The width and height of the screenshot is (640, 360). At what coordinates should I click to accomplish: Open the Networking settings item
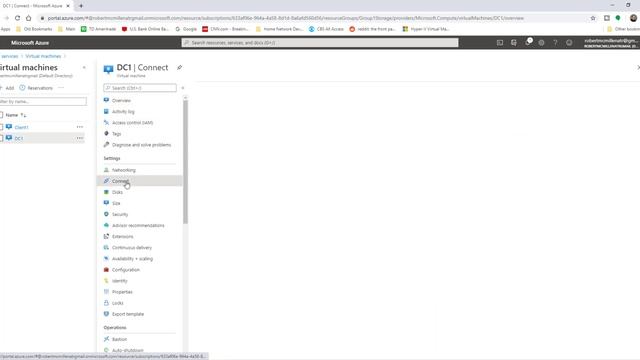124,170
